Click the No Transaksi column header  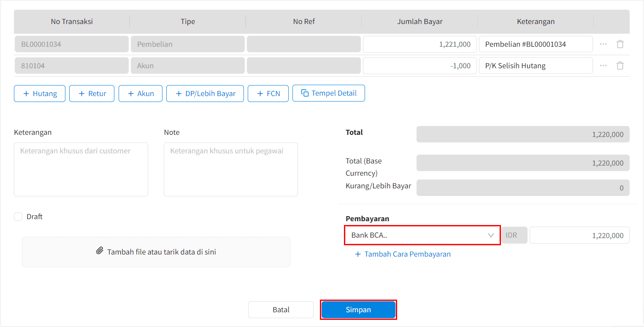pyautogui.click(x=72, y=21)
